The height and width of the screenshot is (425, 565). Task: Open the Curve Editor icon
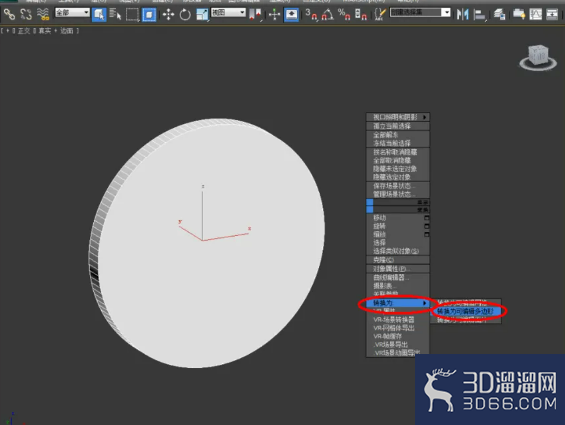click(535, 14)
